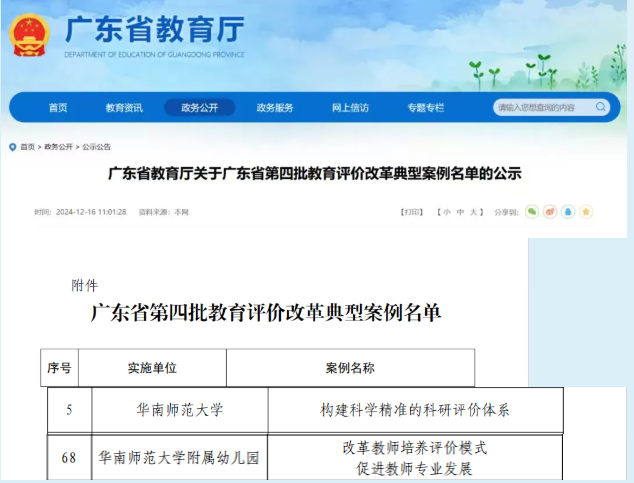Image resolution: width=634 pixels, height=483 pixels.
Task: Set font size to 大
Action: (x=473, y=212)
